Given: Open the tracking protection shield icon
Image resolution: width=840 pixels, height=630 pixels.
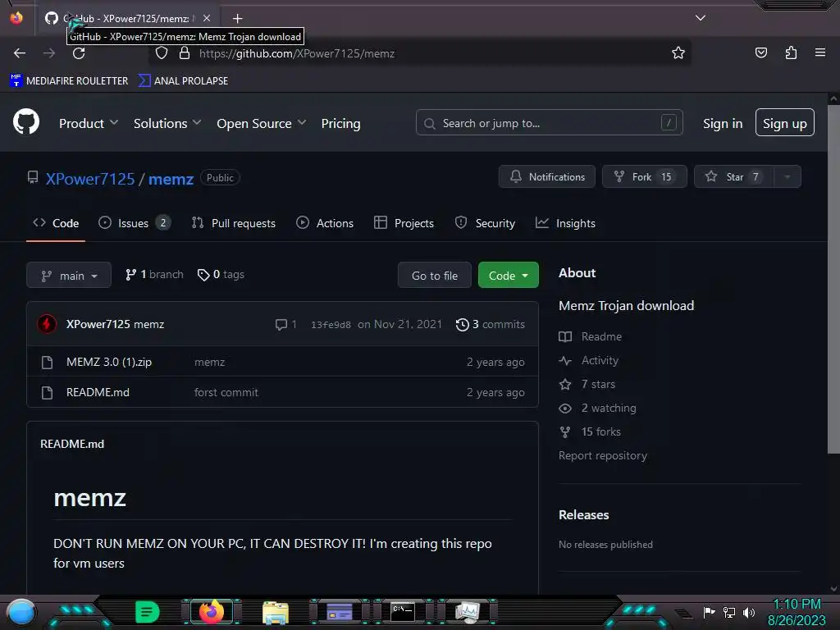Looking at the screenshot, I should click(x=162, y=53).
